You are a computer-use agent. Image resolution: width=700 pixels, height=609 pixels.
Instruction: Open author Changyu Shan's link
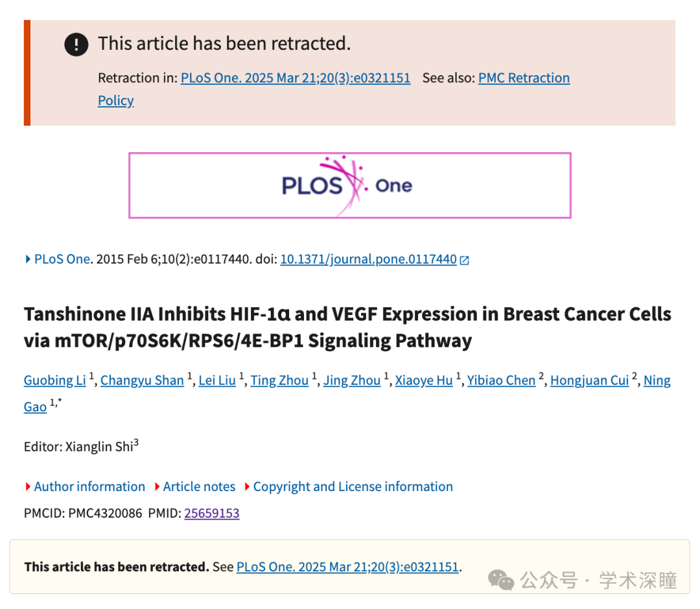[142, 380]
